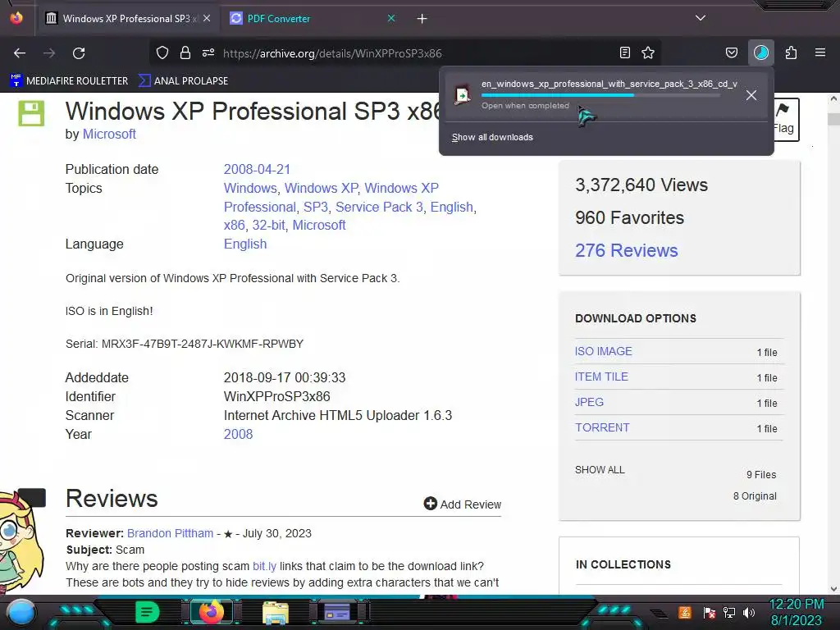Click the Action Center flag tray icon

click(710, 612)
